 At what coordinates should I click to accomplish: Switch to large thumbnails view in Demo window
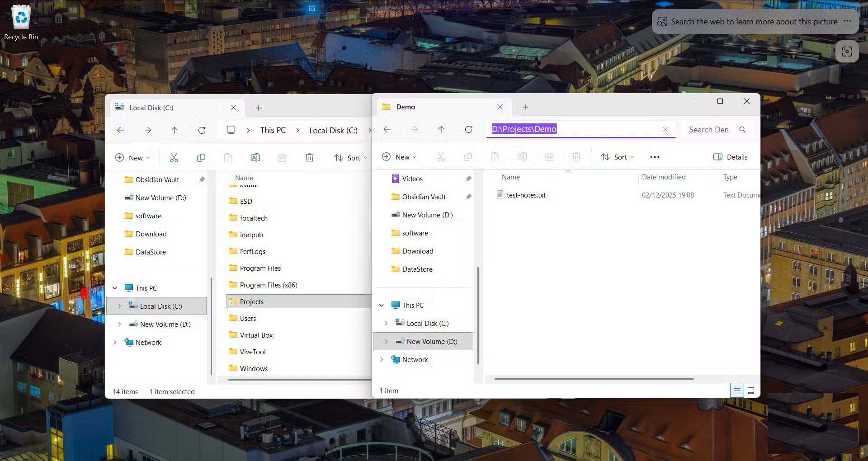tap(751, 390)
